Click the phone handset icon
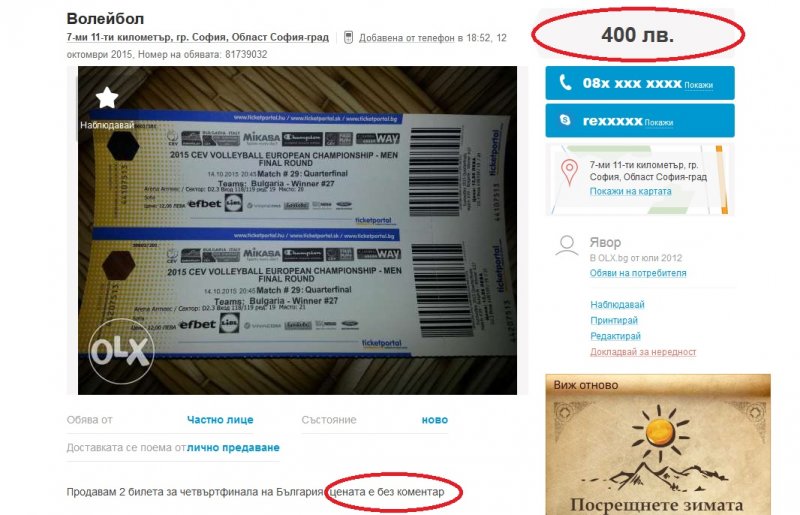Screen dimensions: 800x515 565,82
